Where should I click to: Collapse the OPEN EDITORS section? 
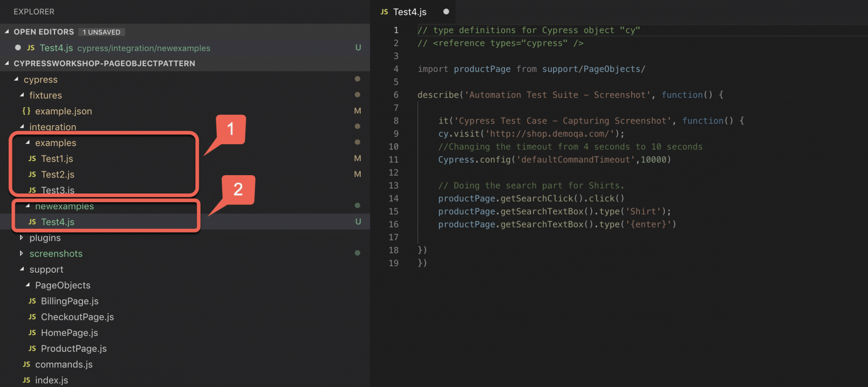pyautogui.click(x=7, y=31)
